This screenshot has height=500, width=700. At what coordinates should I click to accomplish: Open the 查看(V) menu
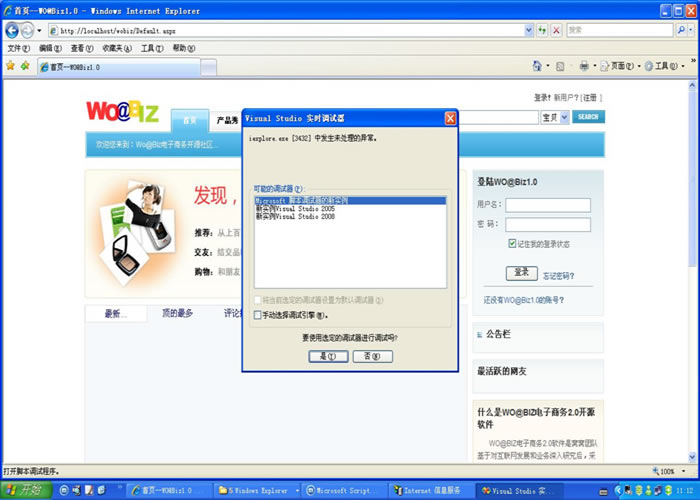pyautogui.click(x=82, y=48)
